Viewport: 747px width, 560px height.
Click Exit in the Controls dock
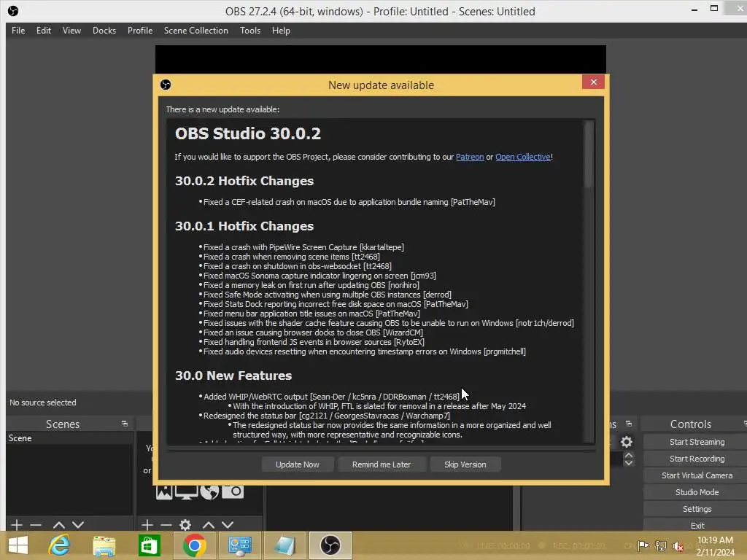point(697,525)
